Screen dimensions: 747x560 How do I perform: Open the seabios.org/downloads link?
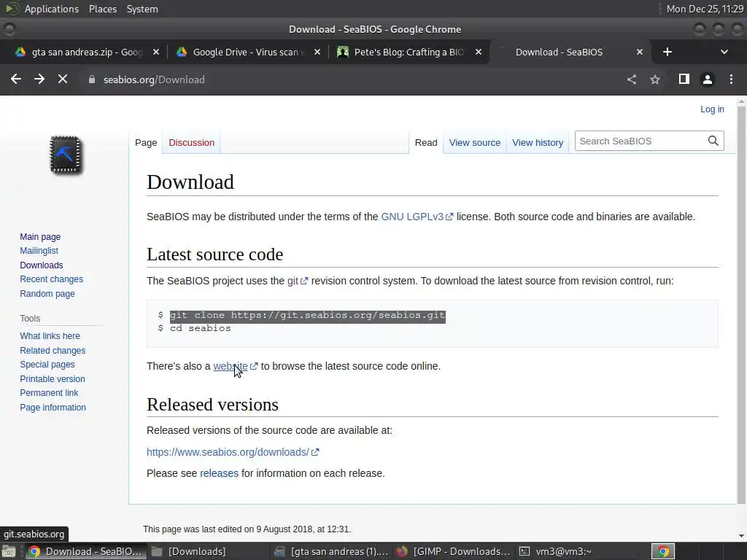(228, 452)
